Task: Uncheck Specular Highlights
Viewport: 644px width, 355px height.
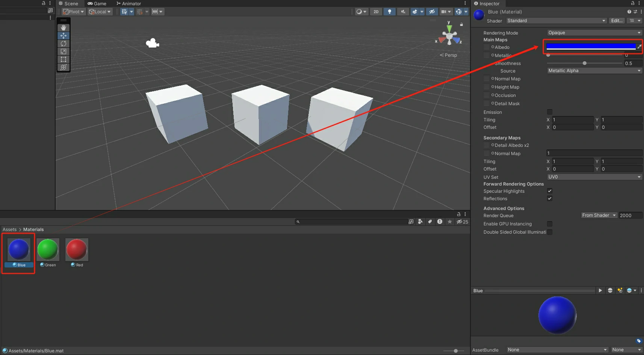Action: click(x=550, y=191)
